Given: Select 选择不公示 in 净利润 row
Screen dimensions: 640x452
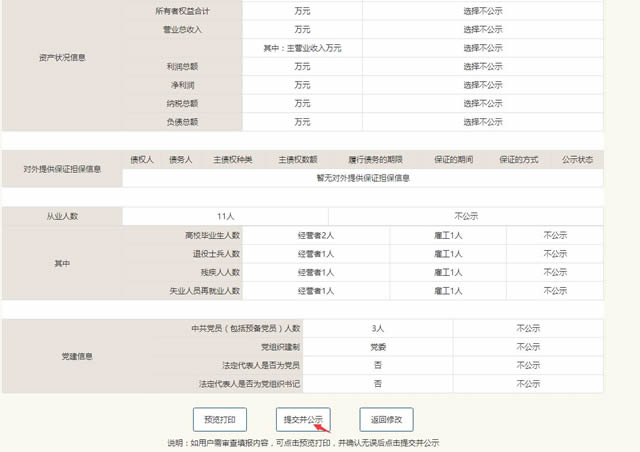Looking at the screenshot, I should (483, 85).
